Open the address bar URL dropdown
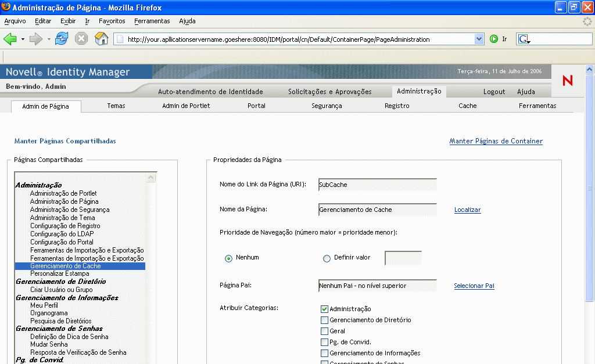 click(x=479, y=39)
